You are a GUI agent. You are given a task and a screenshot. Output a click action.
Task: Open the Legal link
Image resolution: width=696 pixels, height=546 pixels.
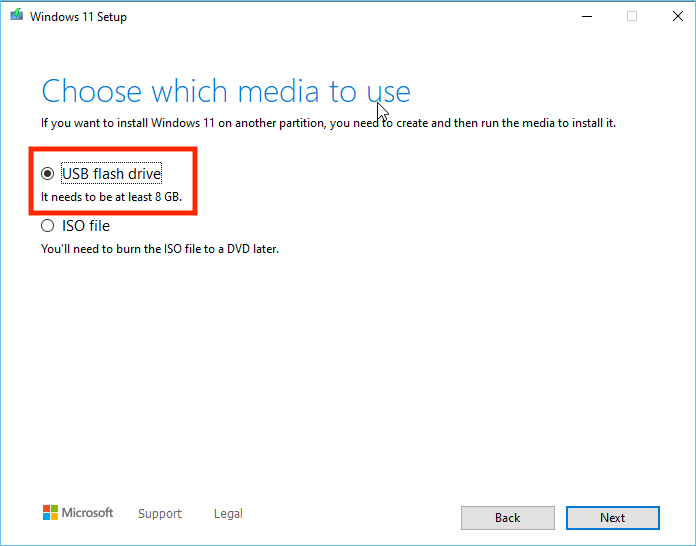pos(228,514)
